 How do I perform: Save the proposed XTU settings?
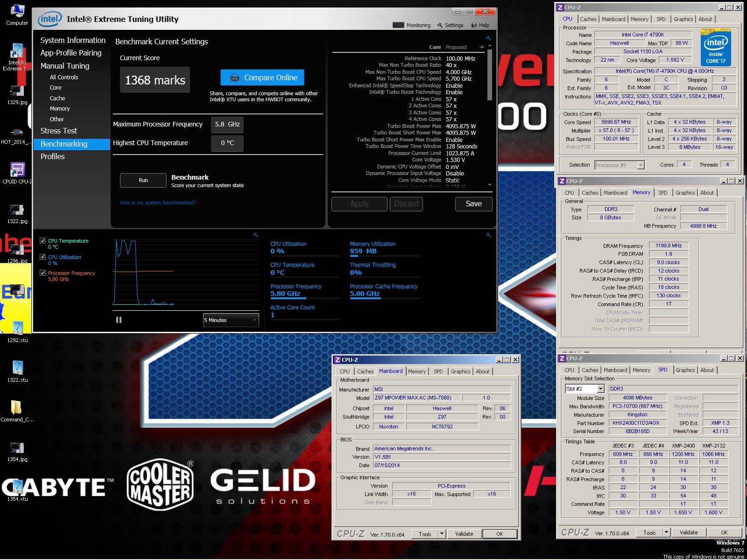pos(473,203)
